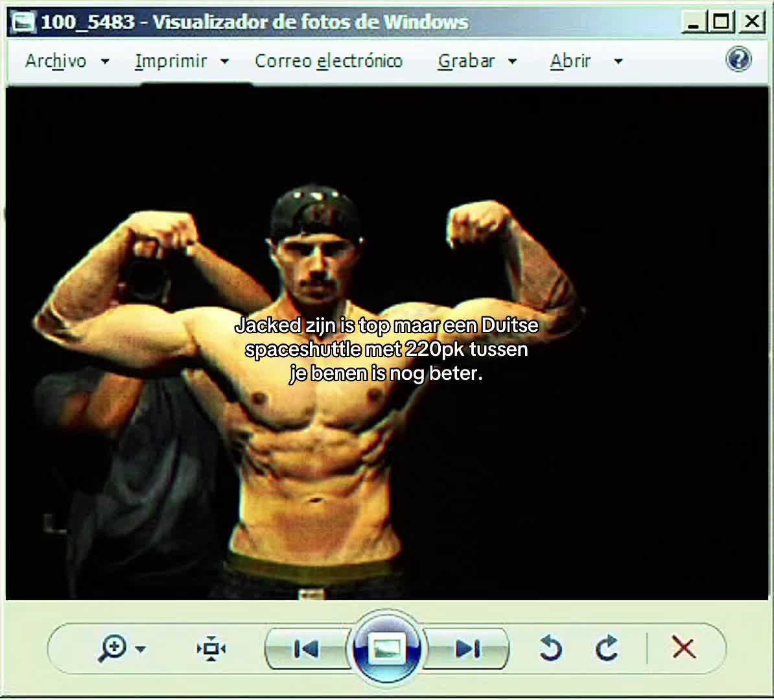Open the blue help question mark
Viewport: 774px width, 700px height.
pos(739,60)
